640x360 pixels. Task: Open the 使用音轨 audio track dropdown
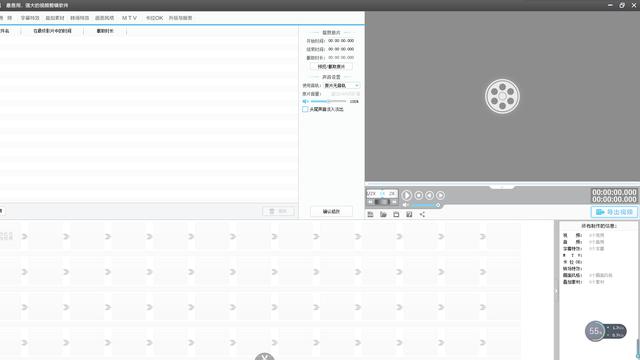[x=342, y=85]
